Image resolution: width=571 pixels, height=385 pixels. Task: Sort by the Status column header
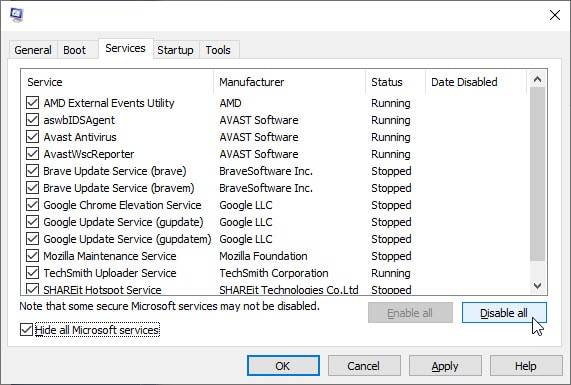click(395, 82)
